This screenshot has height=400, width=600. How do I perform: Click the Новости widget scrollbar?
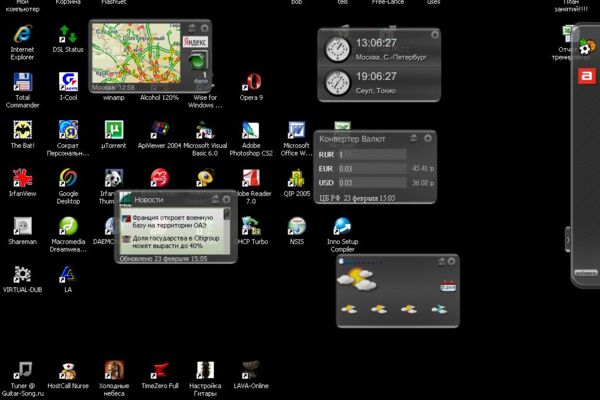(x=227, y=230)
